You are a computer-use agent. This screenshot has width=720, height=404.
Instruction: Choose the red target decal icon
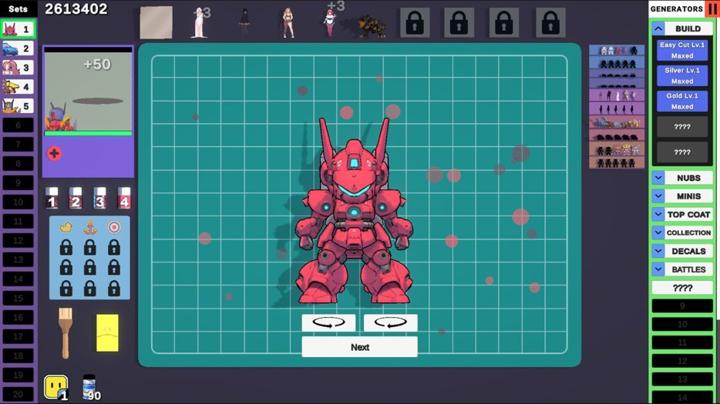(x=114, y=227)
